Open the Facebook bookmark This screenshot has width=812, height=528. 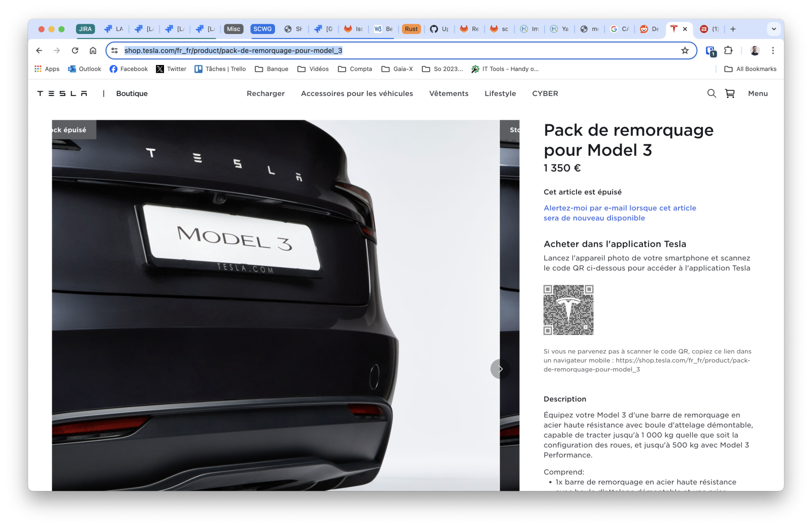(x=128, y=69)
